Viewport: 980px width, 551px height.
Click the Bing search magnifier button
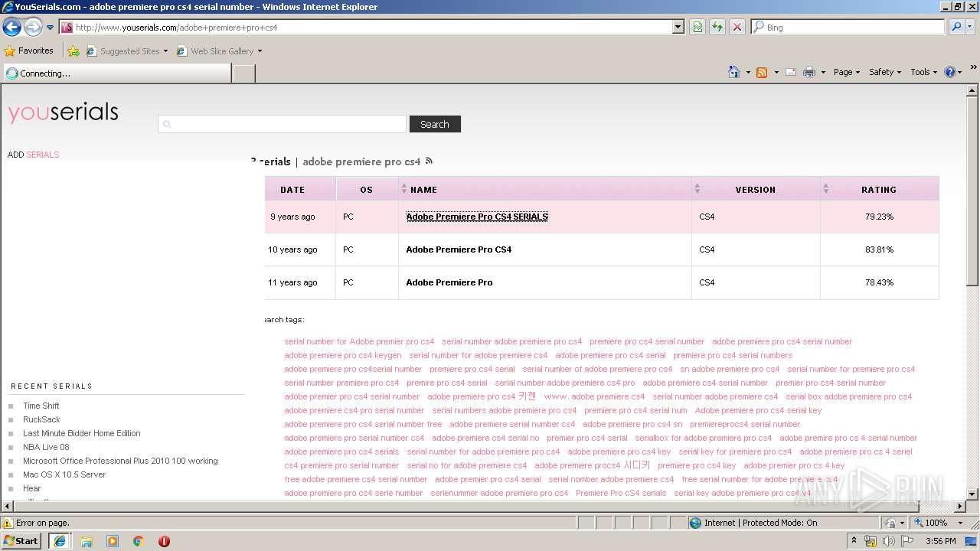(x=955, y=28)
